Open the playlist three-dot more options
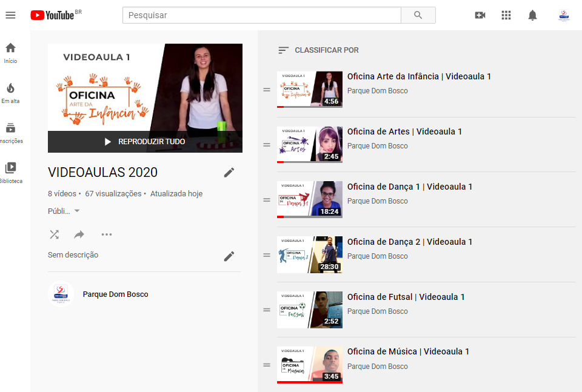Image resolution: width=582 pixels, height=392 pixels. (x=107, y=234)
